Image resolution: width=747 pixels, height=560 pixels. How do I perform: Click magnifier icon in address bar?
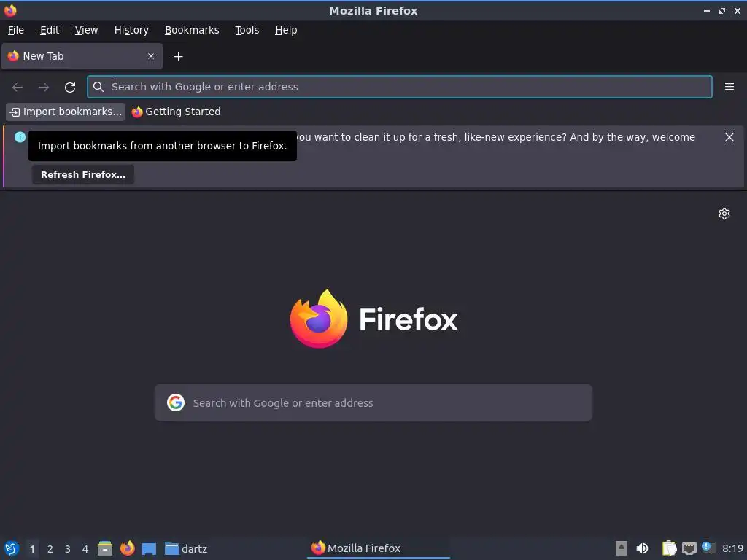(98, 87)
